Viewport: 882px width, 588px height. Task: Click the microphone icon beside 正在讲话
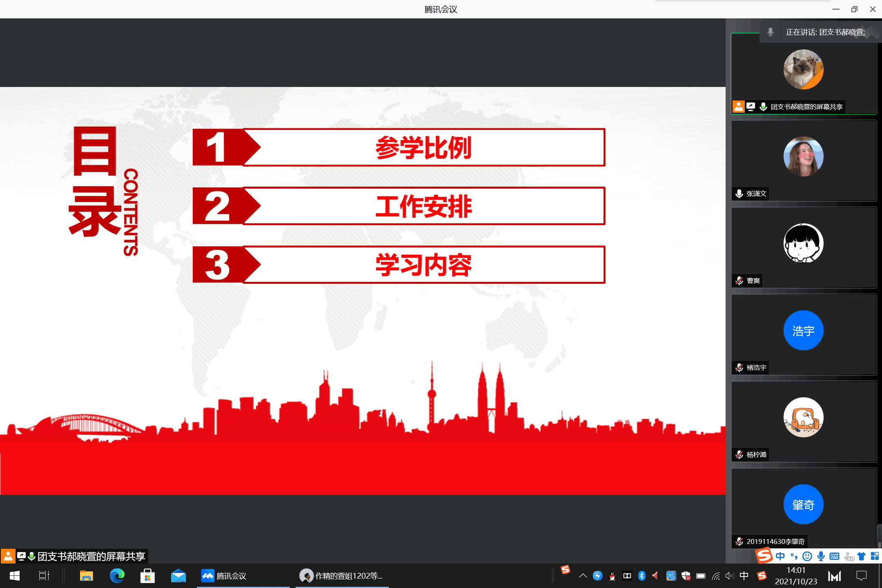(x=771, y=32)
